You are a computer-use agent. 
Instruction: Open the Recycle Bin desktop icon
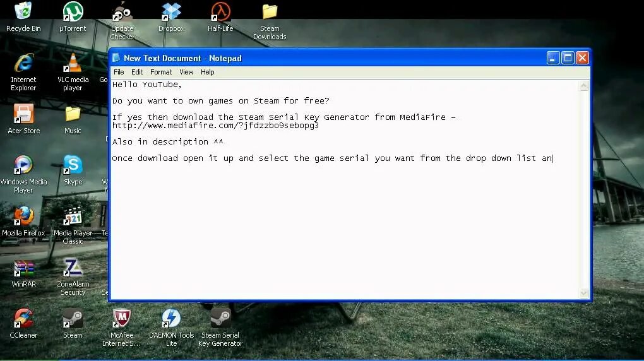click(23, 17)
